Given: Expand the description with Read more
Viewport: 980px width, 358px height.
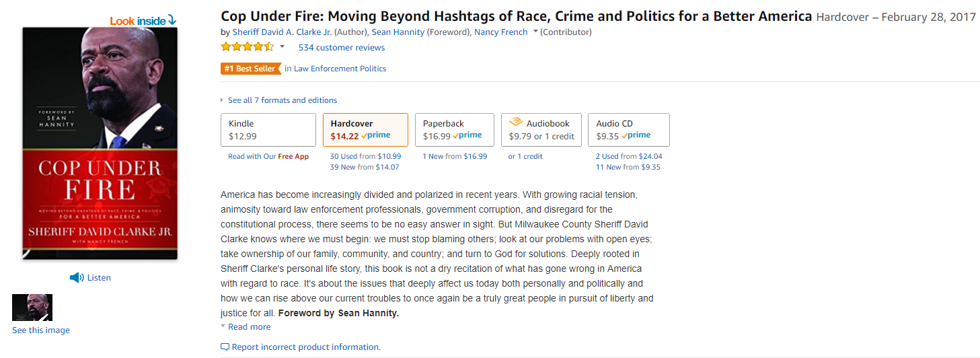Looking at the screenshot, I should click(246, 327).
